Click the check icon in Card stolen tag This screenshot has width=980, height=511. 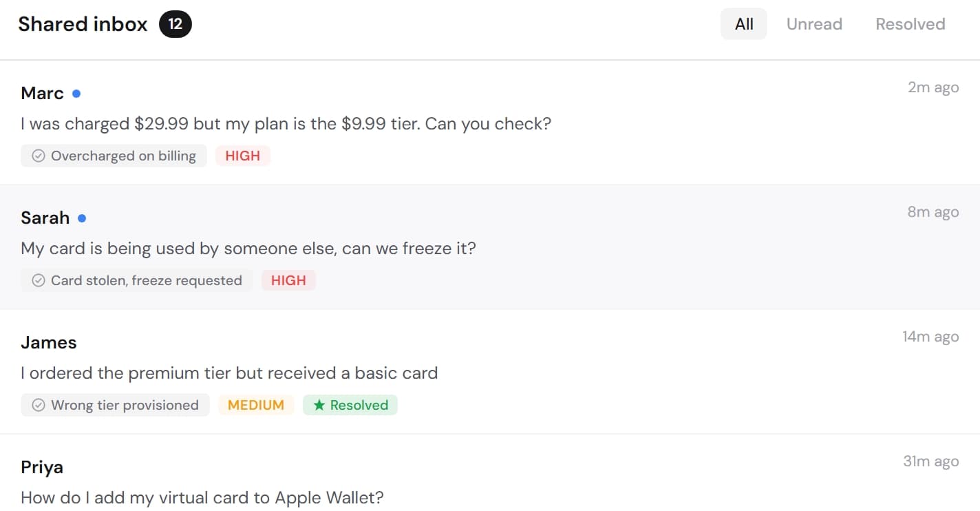[39, 281]
